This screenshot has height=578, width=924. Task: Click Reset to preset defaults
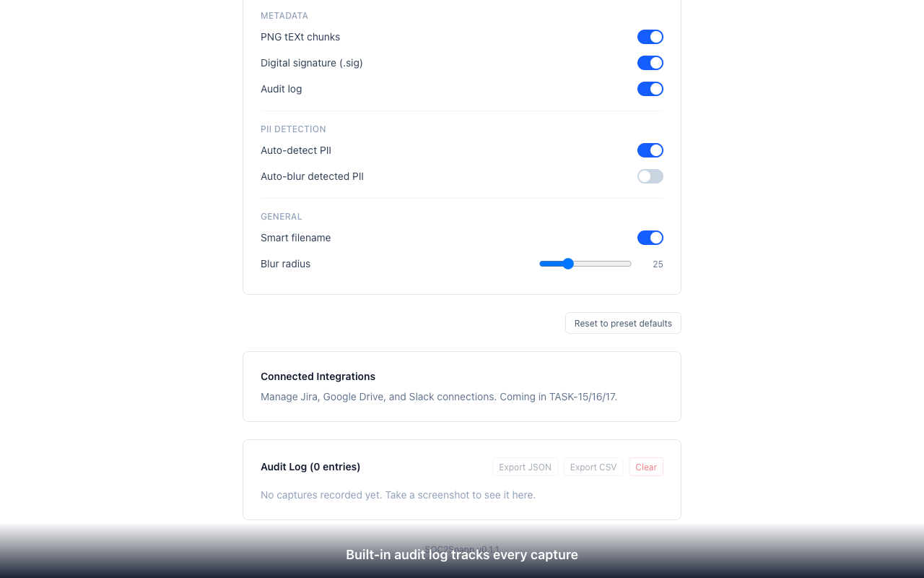pos(622,323)
